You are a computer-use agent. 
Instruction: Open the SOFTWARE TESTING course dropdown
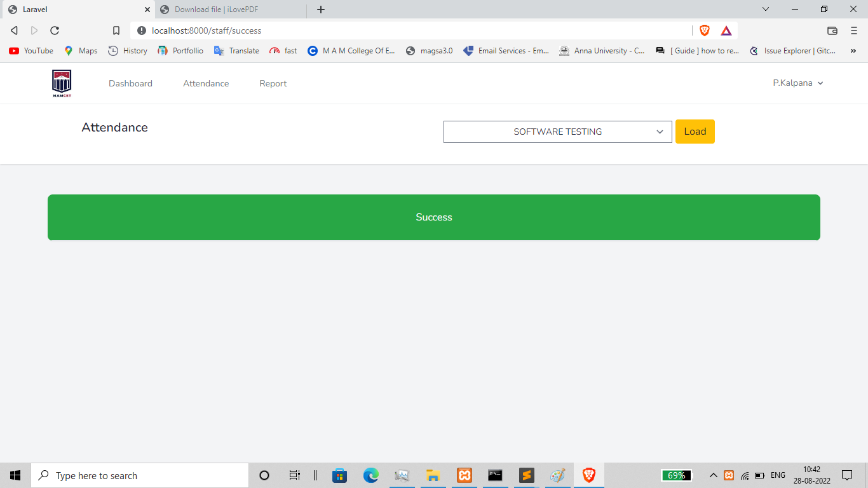557,132
